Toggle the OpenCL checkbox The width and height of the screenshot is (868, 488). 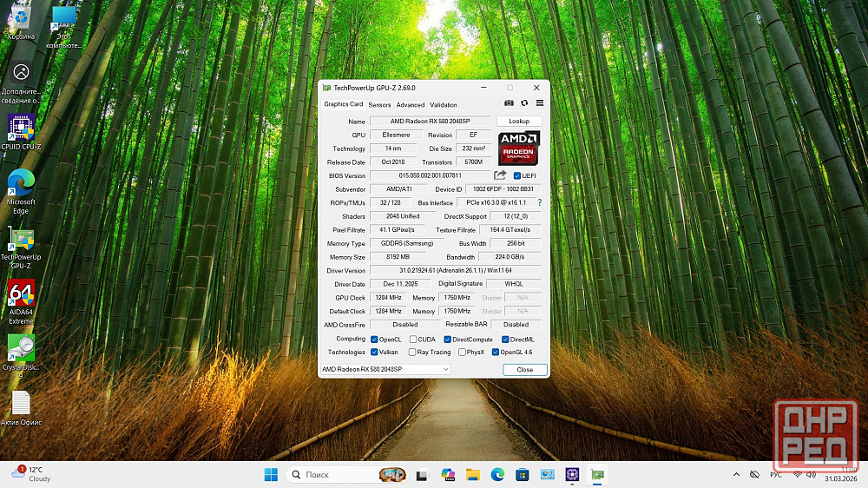[x=374, y=339]
